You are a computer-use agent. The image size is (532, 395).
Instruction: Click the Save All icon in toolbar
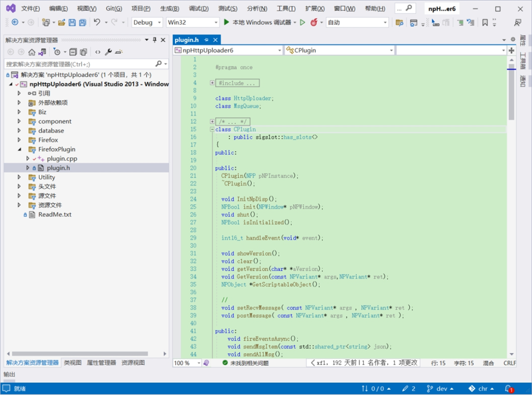click(82, 22)
